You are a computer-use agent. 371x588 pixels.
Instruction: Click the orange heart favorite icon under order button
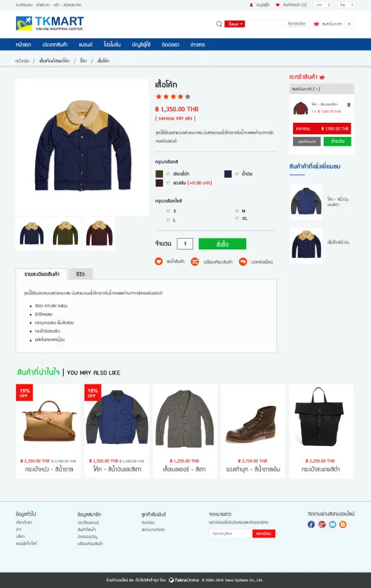pyautogui.click(x=159, y=262)
